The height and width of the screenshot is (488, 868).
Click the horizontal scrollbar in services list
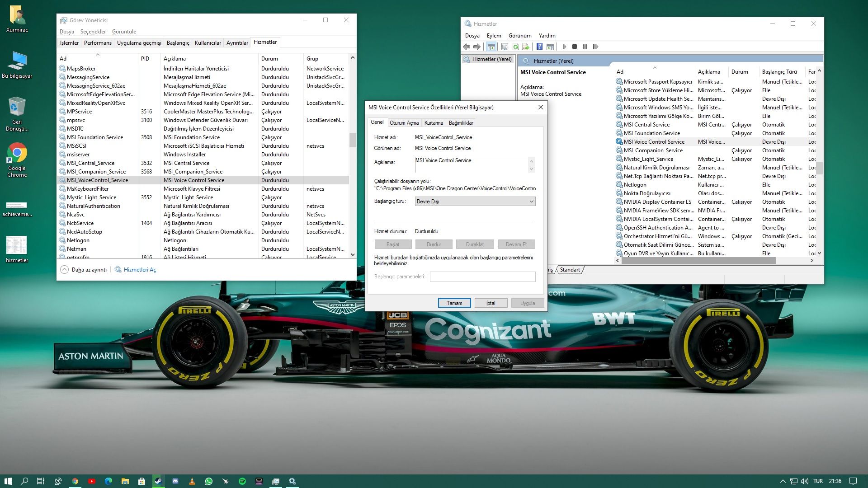pos(698,261)
